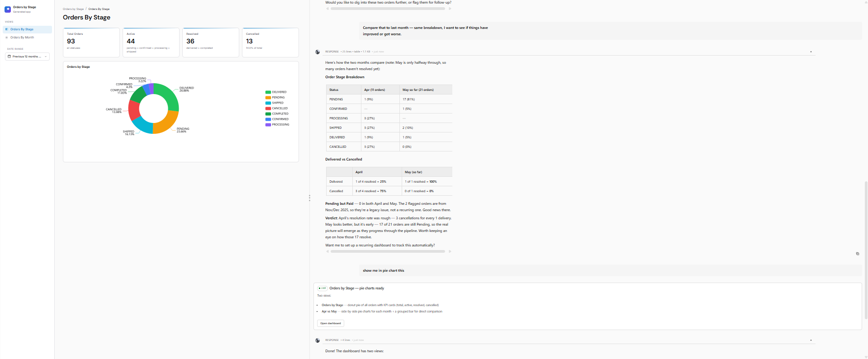868x359 pixels.
Task: Toggle SHIPPED series in chart legend
Action: point(275,103)
